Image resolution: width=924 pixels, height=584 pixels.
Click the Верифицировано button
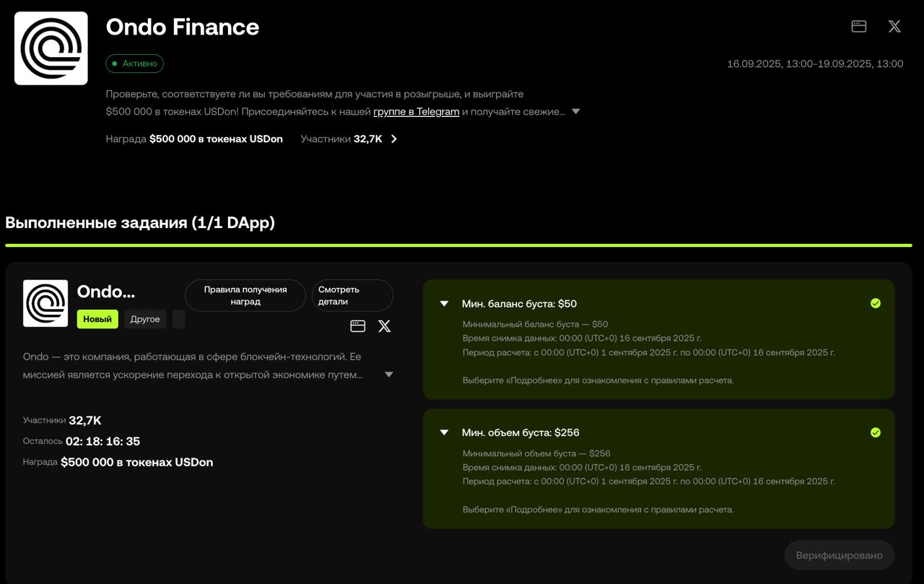839,555
